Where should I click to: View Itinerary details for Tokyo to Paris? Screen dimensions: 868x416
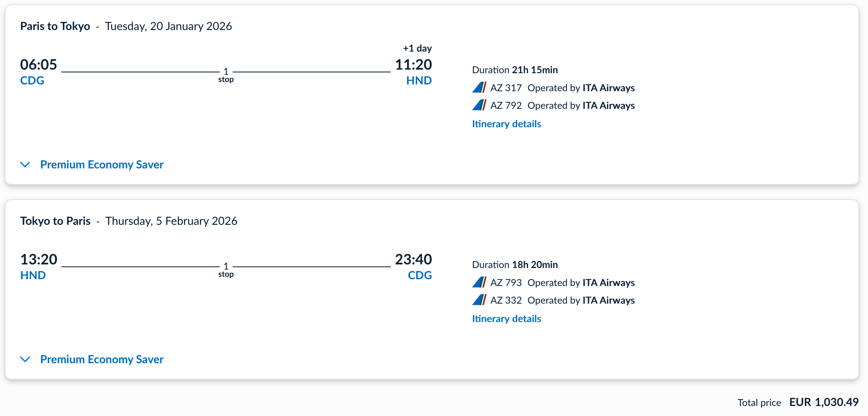tap(506, 319)
